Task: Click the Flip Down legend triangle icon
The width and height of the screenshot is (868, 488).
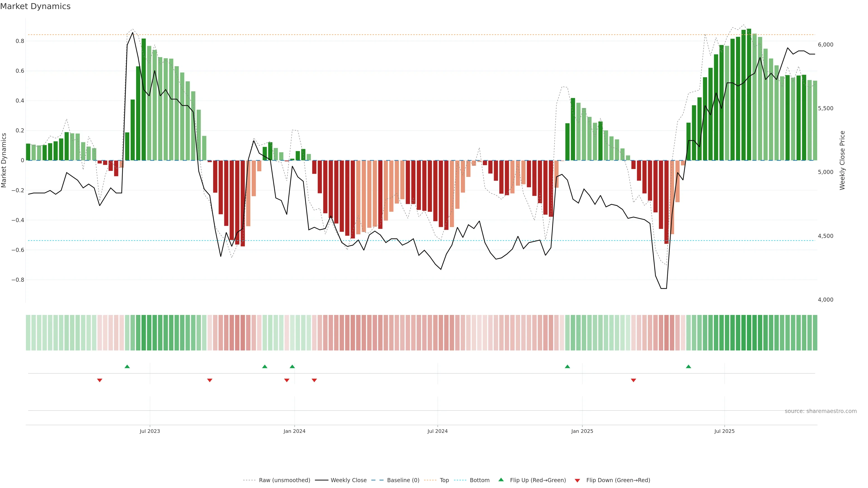Action: point(577,480)
